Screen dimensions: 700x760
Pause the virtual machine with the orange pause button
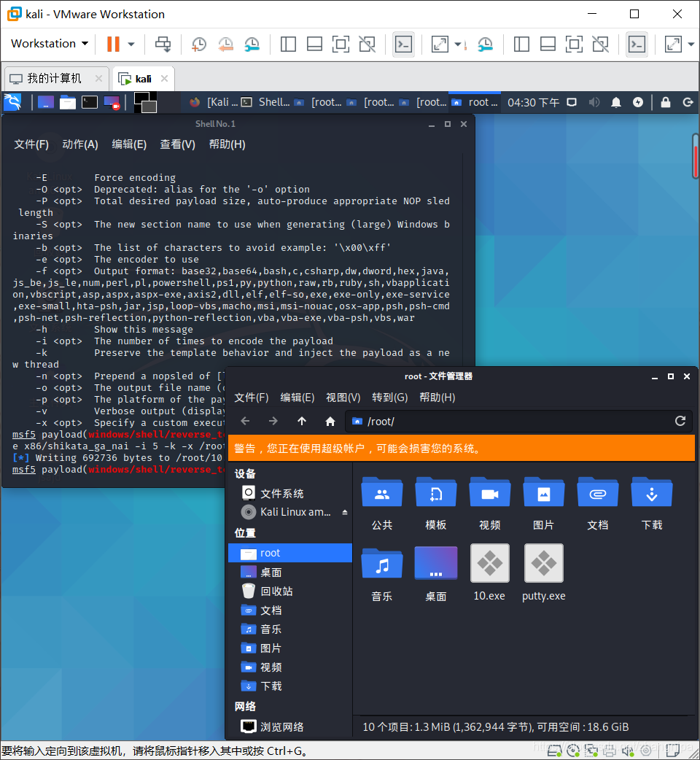pos(113,44)
